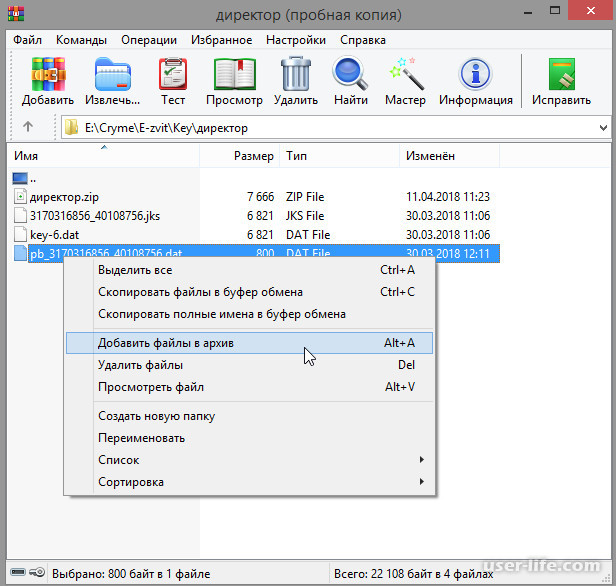Sort by the Изменён column header
Screen dimensions: 616x586
[449, 156]
